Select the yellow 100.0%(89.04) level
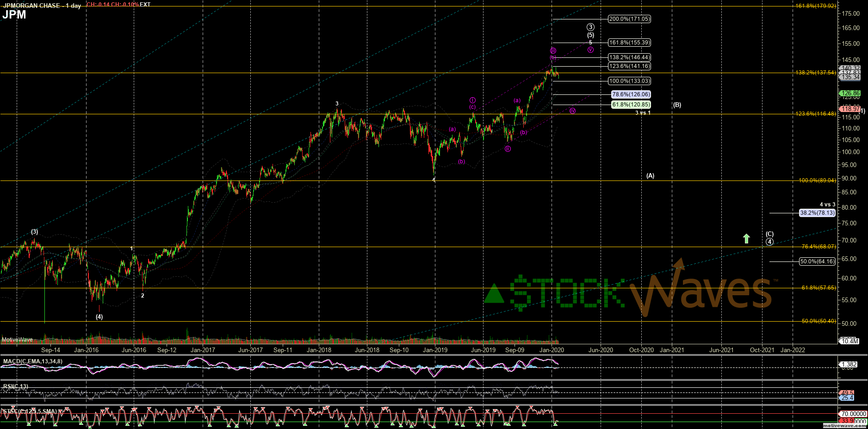 [817, 180]
